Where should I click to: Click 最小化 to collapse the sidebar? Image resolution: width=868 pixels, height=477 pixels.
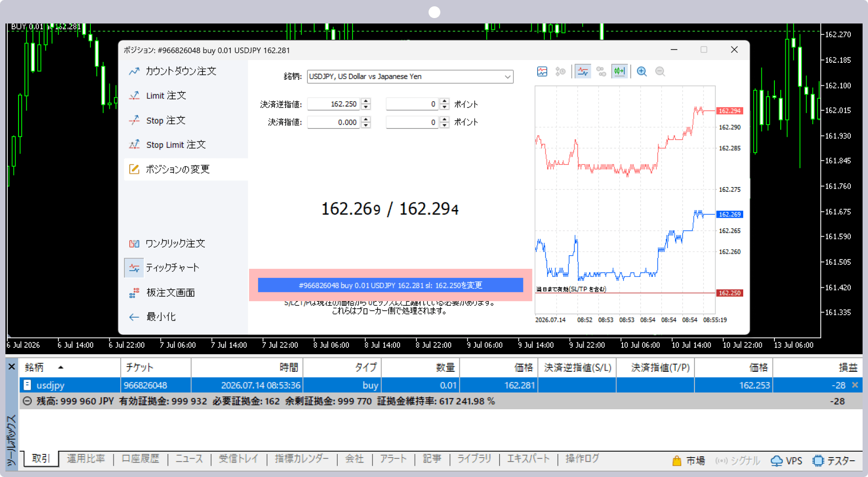point(152,317)
